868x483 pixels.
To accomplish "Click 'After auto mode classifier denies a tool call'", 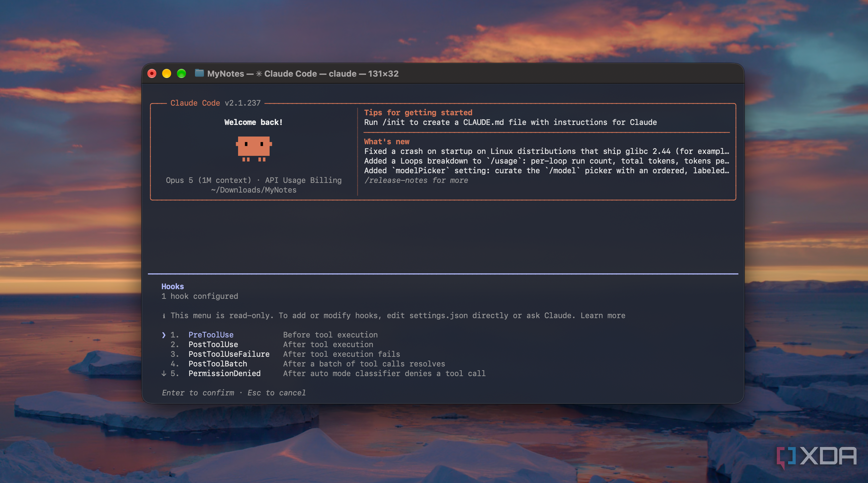I will (384, 374).
